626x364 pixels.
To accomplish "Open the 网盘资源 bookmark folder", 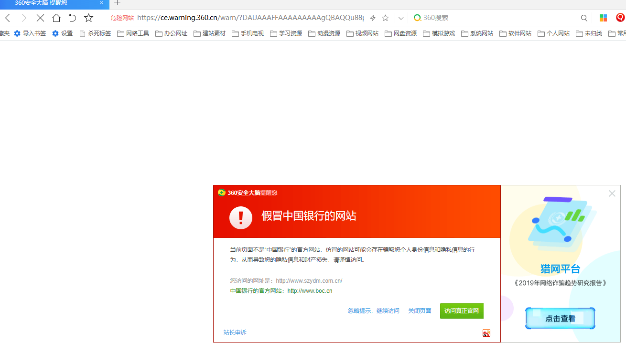I will coord(401,33).
